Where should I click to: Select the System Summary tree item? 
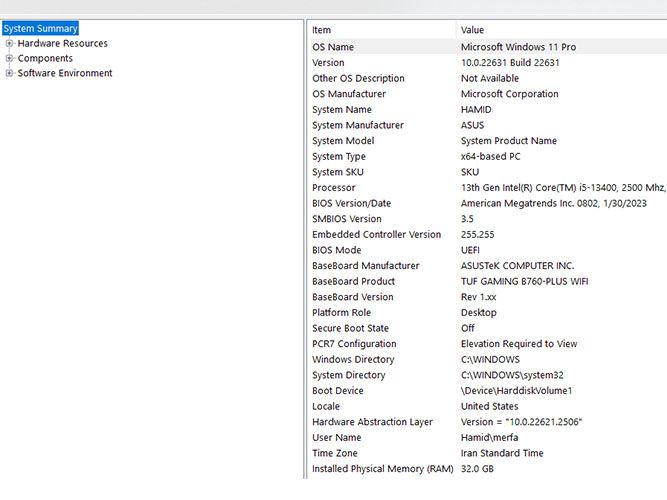coord(40,29)
